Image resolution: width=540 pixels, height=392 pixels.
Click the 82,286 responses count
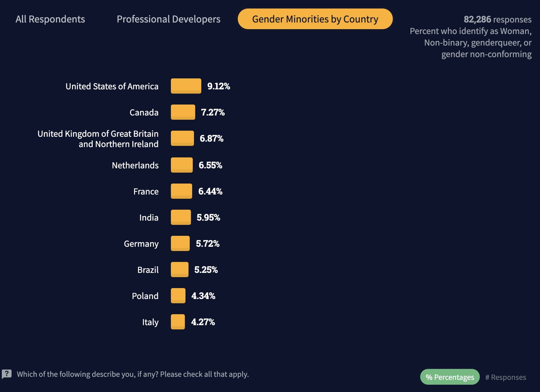point(497,19)
